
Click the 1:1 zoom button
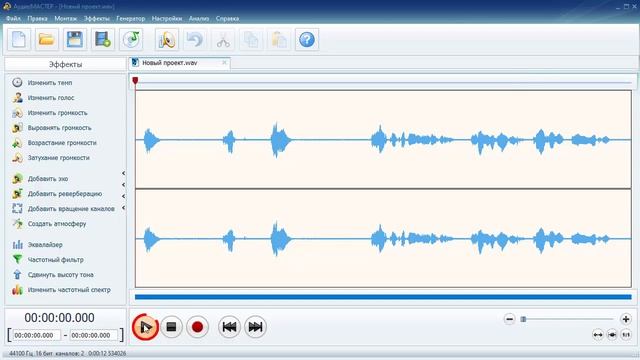click(x=626, y=335)
